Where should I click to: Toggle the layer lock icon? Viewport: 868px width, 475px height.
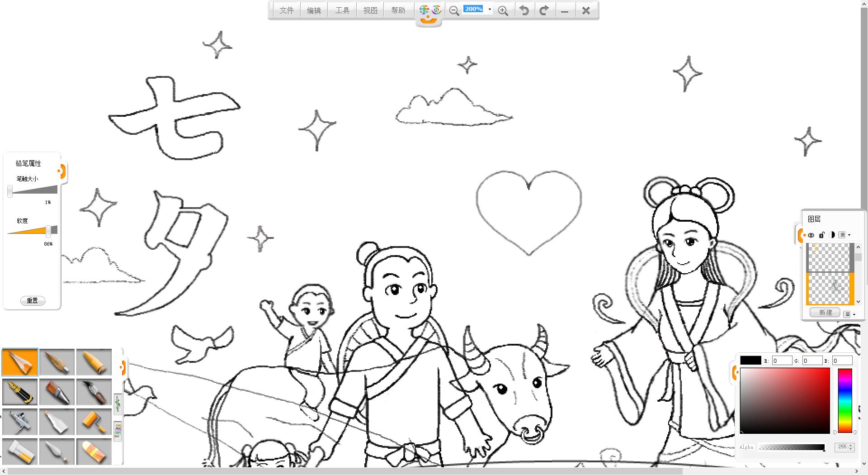click(x=822, y=235)
